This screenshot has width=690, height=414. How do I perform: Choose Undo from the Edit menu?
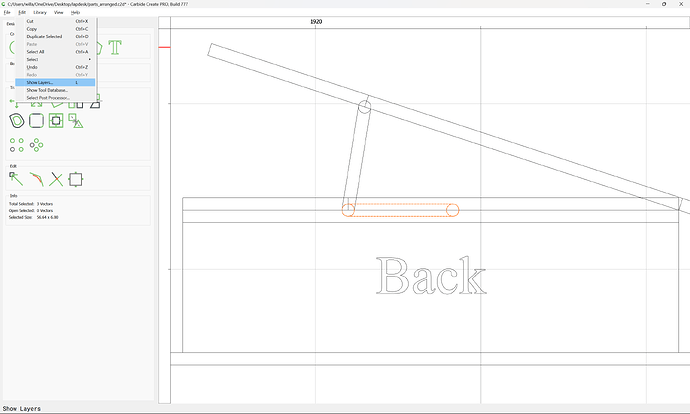55,67
